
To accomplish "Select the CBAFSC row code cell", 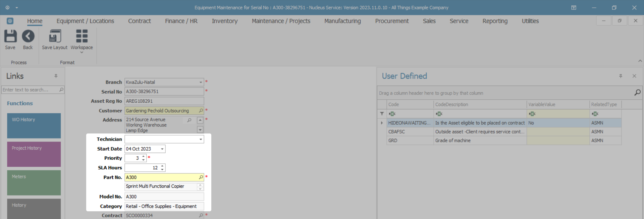I will pyautogui.click(x=410, y=131).
